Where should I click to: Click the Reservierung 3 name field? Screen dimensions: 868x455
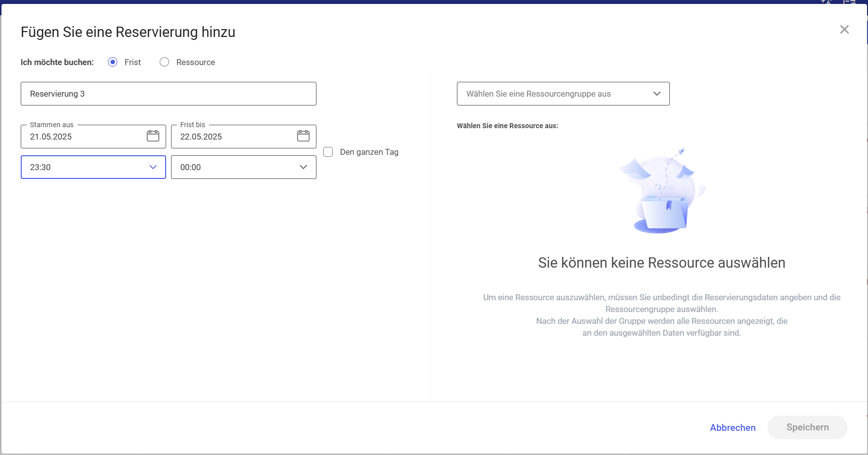[169, 94]
